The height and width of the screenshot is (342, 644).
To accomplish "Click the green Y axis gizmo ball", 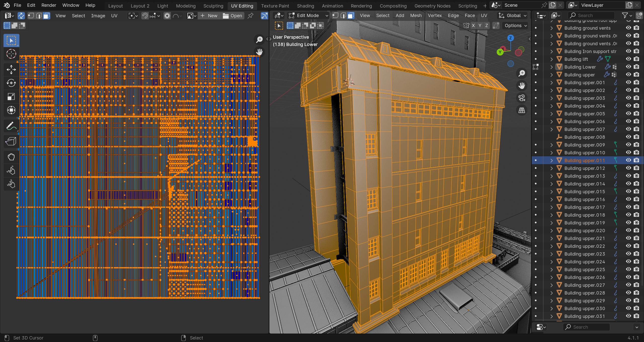I will coord(500,52).
